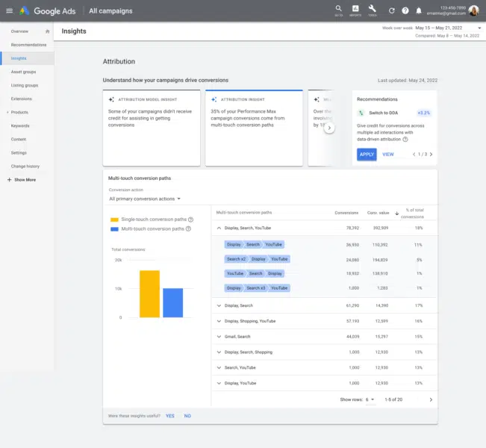Click the blue APPLY button
The height and width of the screenshot is (448, 486).
pyautogui.click(x=367, y=155)
